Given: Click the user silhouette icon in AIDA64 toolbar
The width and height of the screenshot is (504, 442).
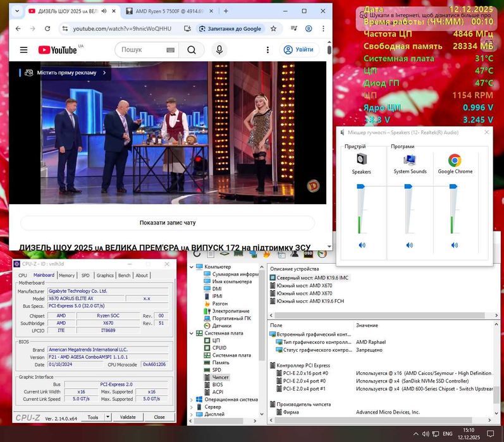Looking at the screenshot, I should (295, 254).
